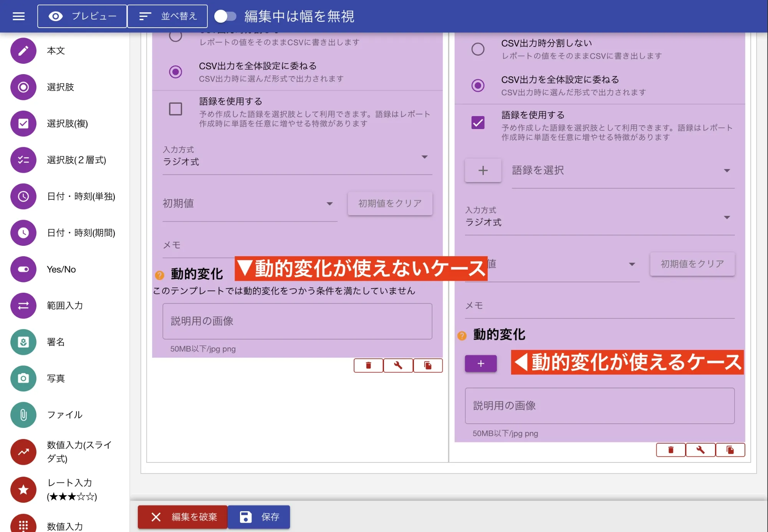Select the 本文 text element tool

point(23,50)
